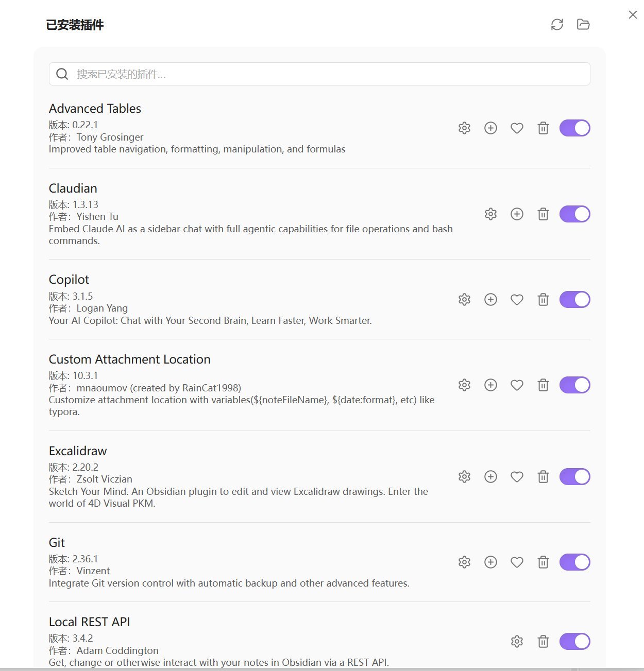Click heart icon for Copilot
The height and width of the screenshot is (671, 644).
click(x=517, y=299)
